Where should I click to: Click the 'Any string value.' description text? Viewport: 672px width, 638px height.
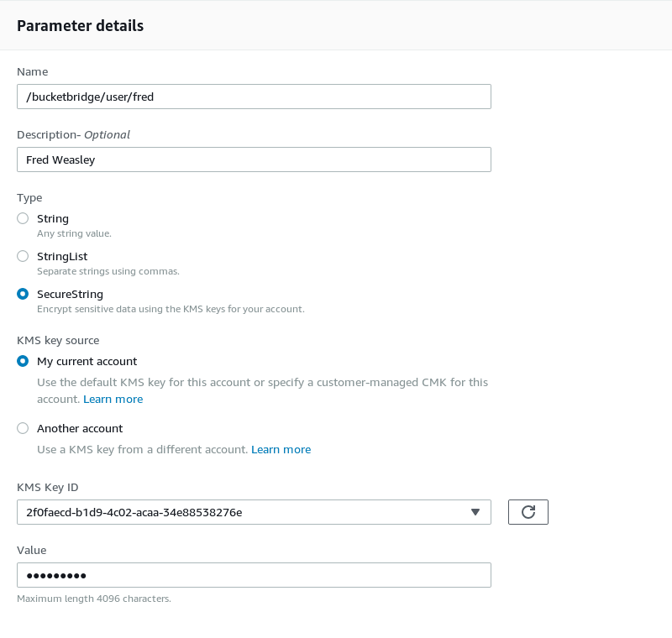point(74,233)
